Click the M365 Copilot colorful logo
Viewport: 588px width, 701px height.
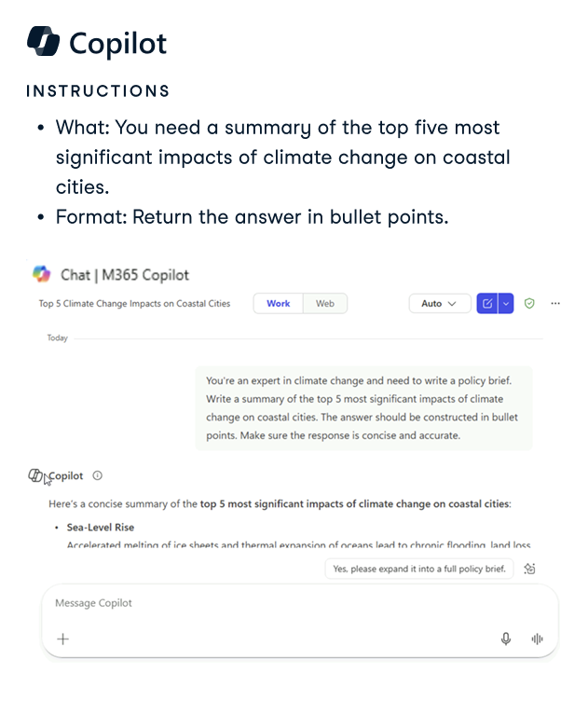pos(42,274)
